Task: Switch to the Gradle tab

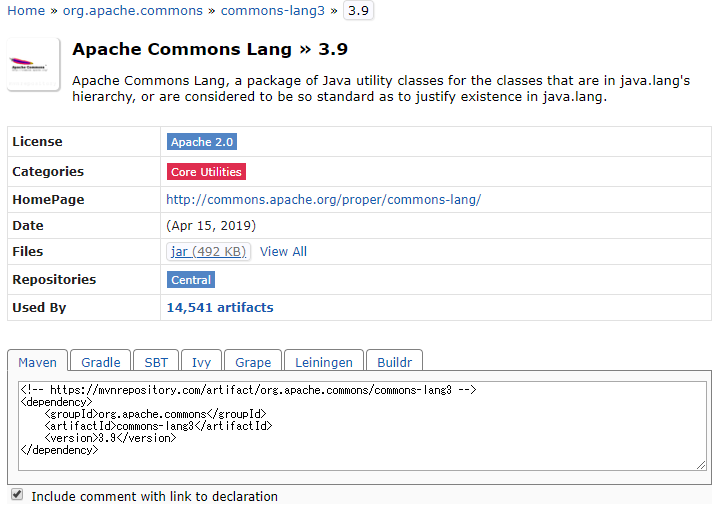Action: [100, 362]
